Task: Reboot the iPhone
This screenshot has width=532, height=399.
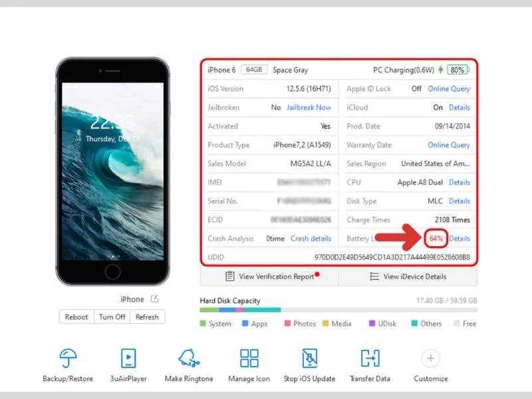Action: (x=76, y=317)
